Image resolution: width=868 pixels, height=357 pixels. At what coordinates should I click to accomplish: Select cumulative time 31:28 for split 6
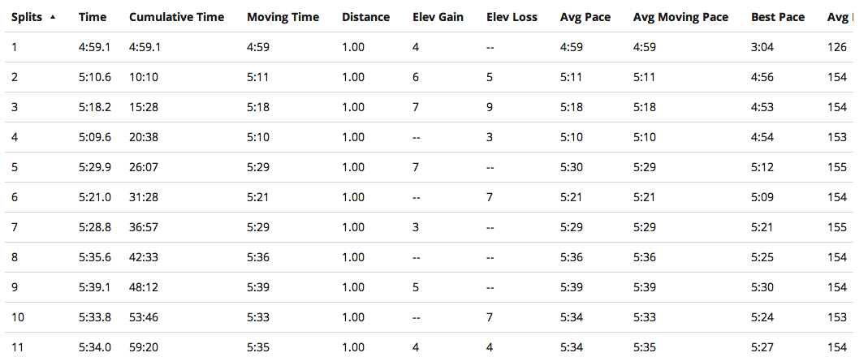[x=143, y=197]
